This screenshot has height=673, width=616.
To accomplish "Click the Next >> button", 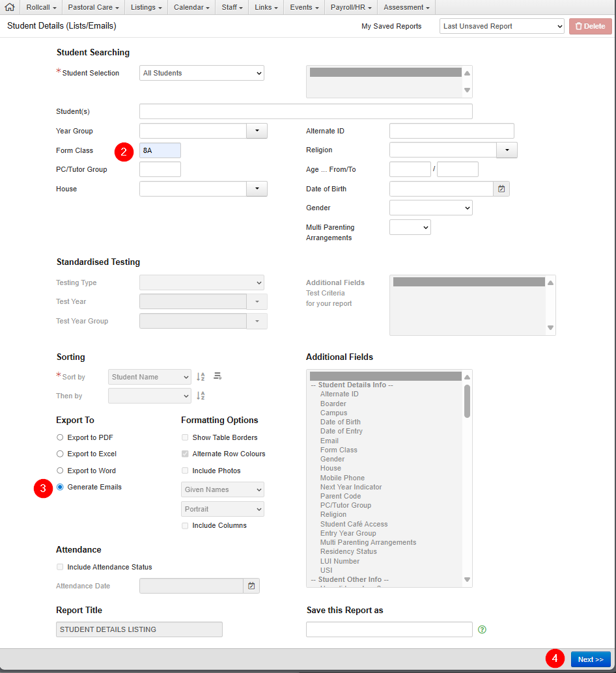I will pos(591,659).
